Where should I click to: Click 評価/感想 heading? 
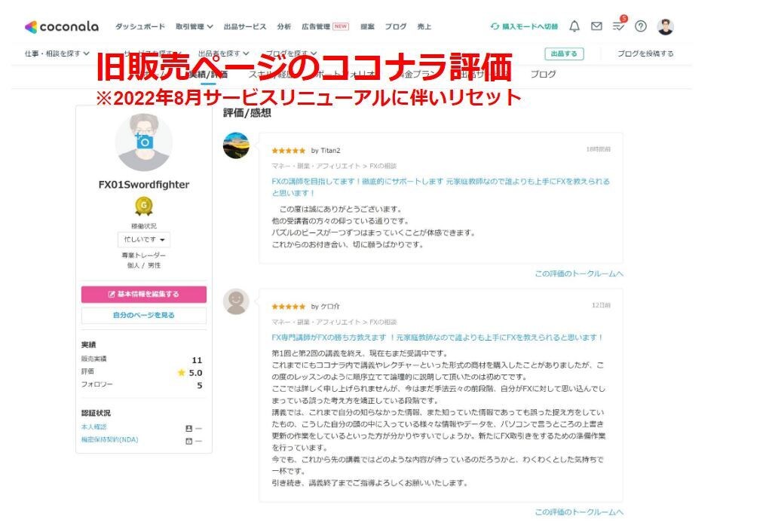(247, 113)
